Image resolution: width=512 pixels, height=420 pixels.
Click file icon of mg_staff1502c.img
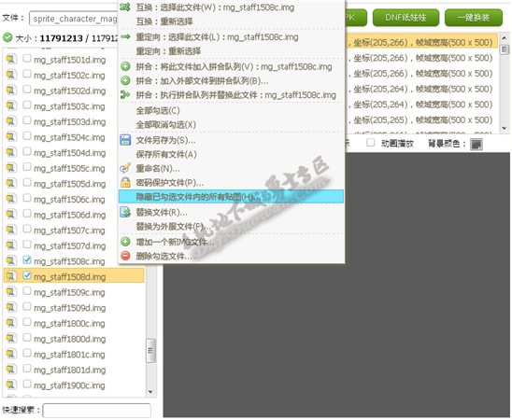click(11, 75)
